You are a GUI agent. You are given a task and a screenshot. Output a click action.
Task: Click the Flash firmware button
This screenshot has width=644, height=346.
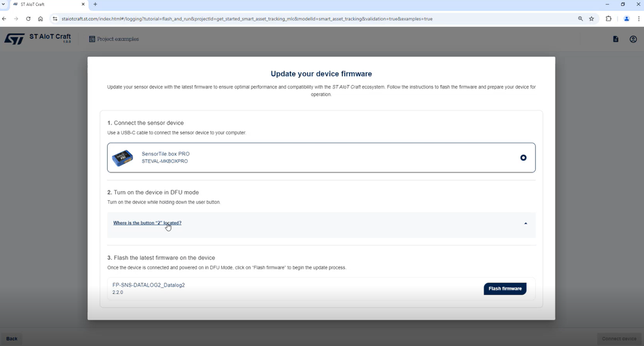[x=505, y=289]
